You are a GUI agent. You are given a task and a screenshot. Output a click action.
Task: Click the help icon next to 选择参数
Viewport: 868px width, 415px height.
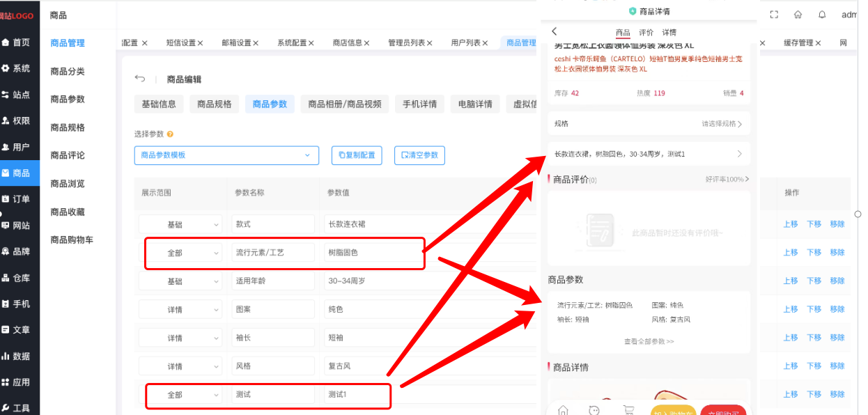click(170, 134)
